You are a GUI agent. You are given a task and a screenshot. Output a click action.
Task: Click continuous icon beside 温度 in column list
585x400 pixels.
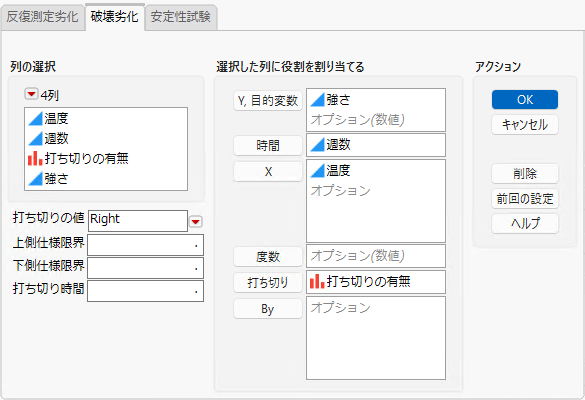point(35,119)
